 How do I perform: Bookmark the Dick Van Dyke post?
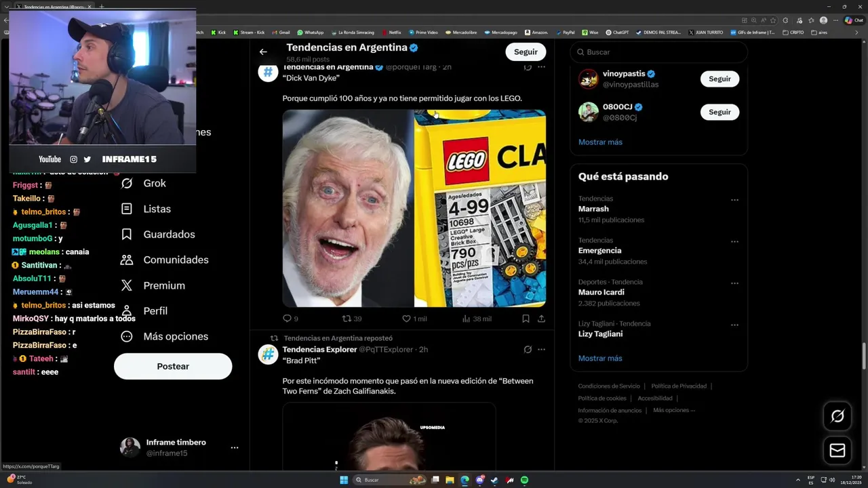pos(526,319)
